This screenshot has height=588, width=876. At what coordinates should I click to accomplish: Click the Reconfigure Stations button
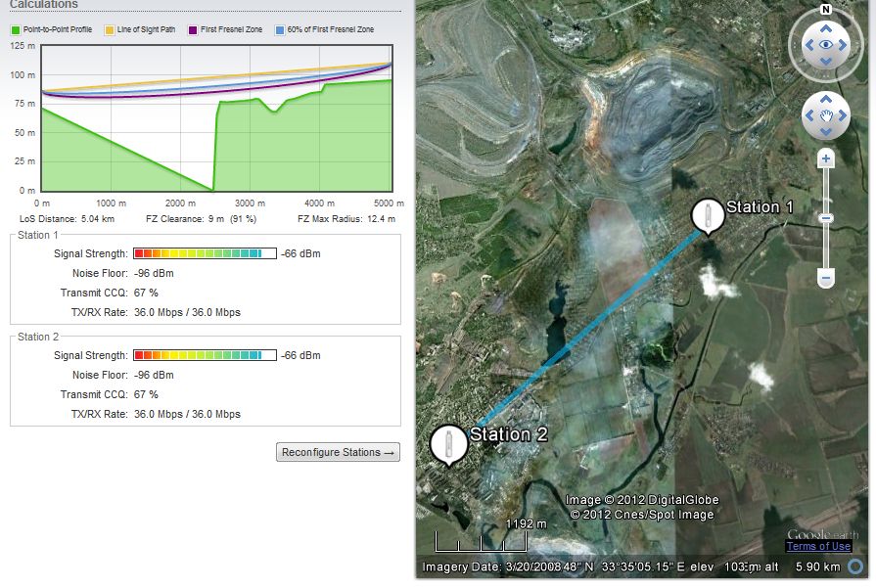tap(339, 452)
